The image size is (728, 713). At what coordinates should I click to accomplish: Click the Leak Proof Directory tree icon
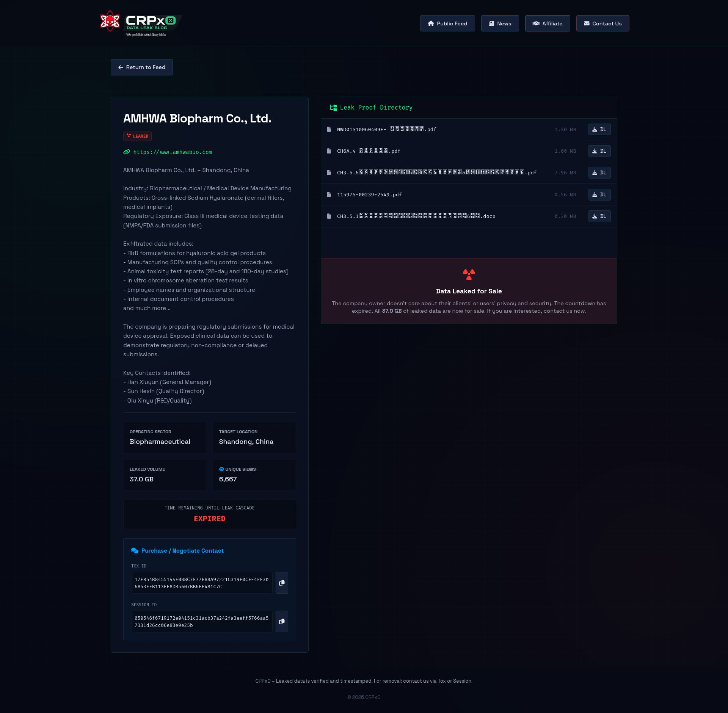tap(333, 108)
